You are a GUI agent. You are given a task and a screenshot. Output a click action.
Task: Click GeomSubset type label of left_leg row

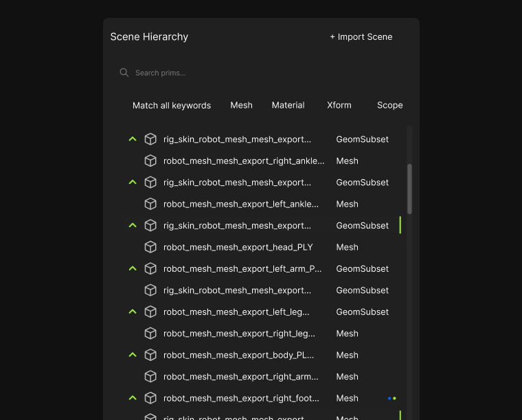[362, 312]
